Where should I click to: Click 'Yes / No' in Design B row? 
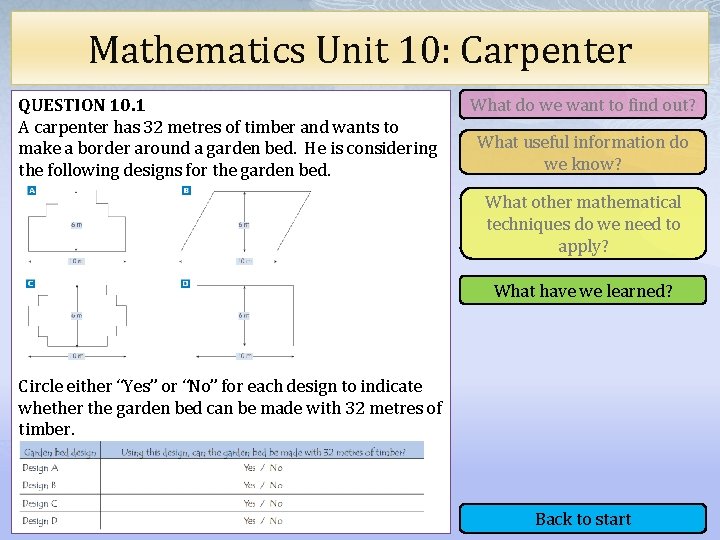point(263,485)
